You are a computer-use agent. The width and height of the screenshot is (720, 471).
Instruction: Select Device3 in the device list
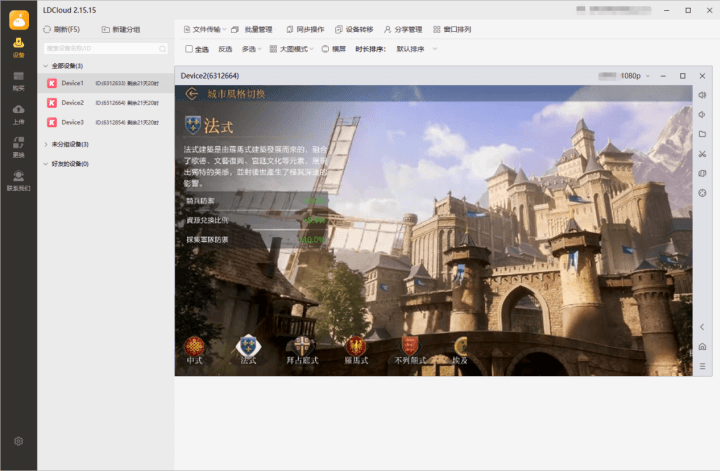[106, 122]
